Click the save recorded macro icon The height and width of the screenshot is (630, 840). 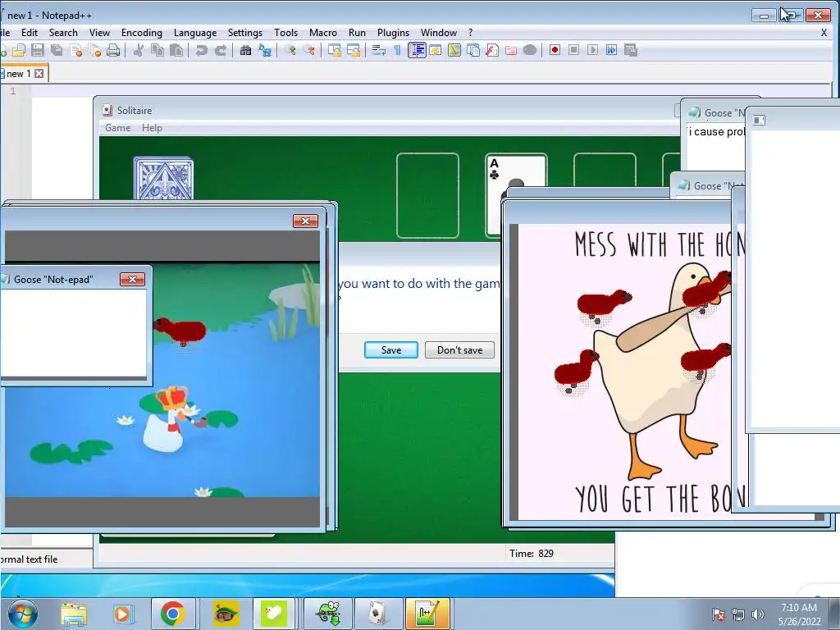(x=631, y=50)
